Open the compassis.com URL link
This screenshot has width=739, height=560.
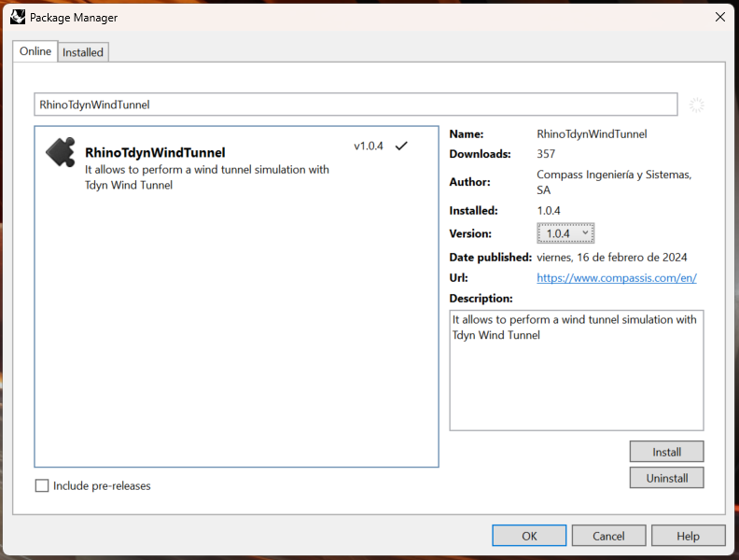(617, 277)
